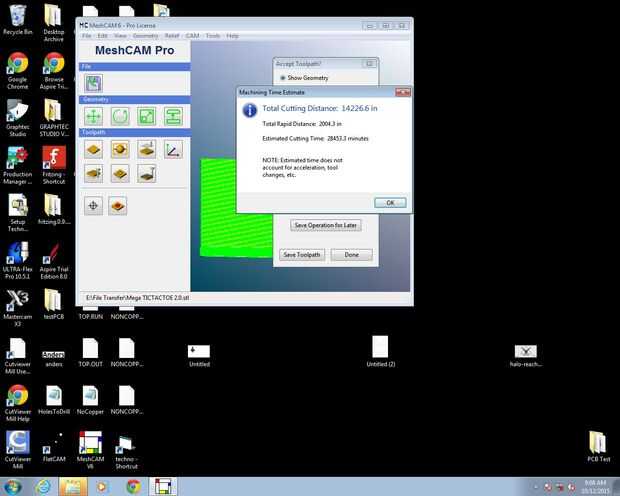The image size is (620, 496).
Task: Open the Geometry menu in MeshCAM
Action: coord(146,36)
